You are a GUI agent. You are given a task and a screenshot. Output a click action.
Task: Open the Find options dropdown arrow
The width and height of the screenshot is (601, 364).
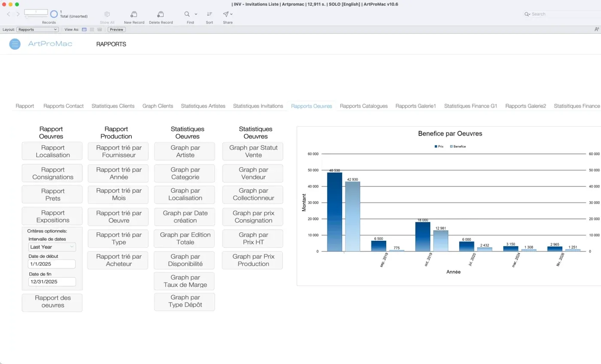(x=196, y=14)
